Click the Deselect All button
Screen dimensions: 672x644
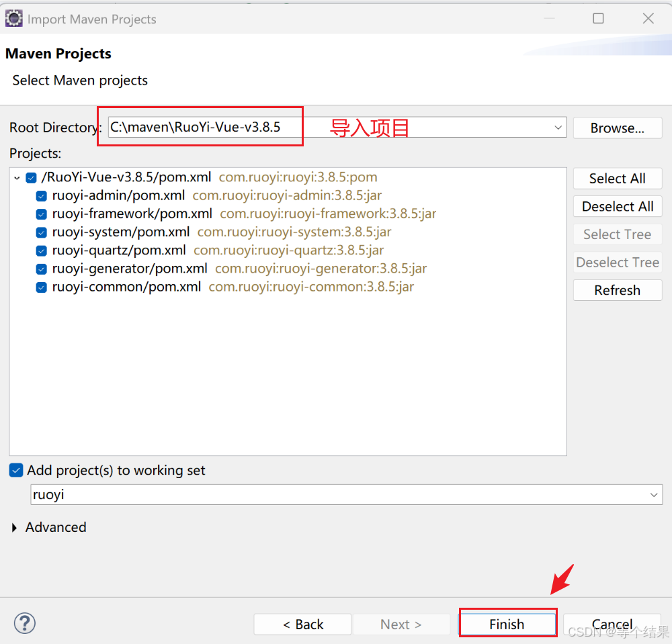pos(618,206)
